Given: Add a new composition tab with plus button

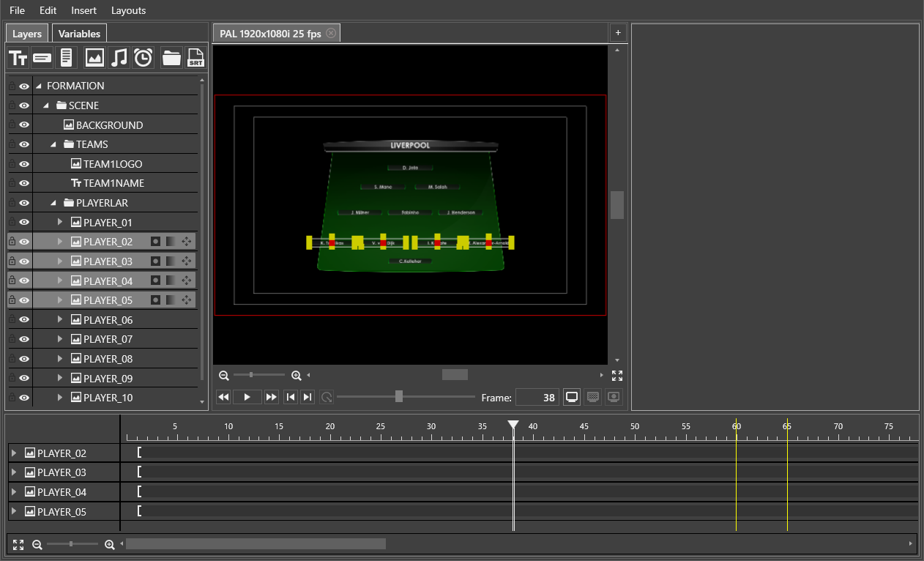Looking at the screenshot, I should point(617,33).
